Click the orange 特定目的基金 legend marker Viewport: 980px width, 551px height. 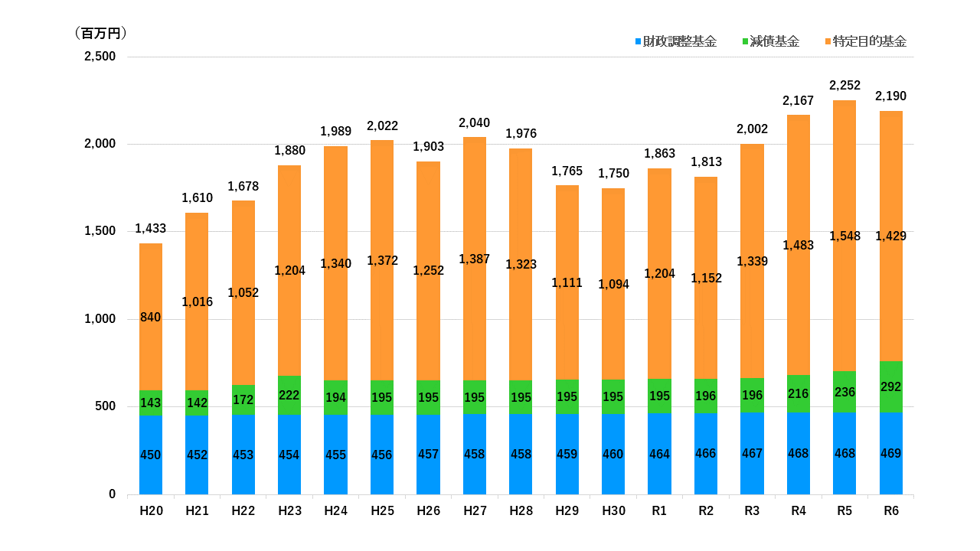pyautogui.click(x=828, y=42)
